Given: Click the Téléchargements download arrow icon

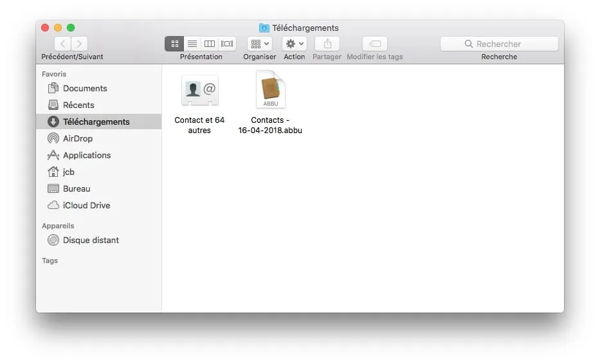Looking at the screenshot, I should click(53, 122).
